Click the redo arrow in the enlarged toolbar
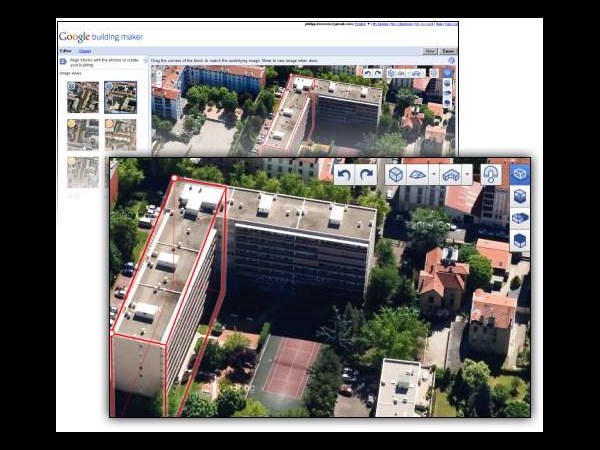This screenshot has width=600, height=450. 365,175
